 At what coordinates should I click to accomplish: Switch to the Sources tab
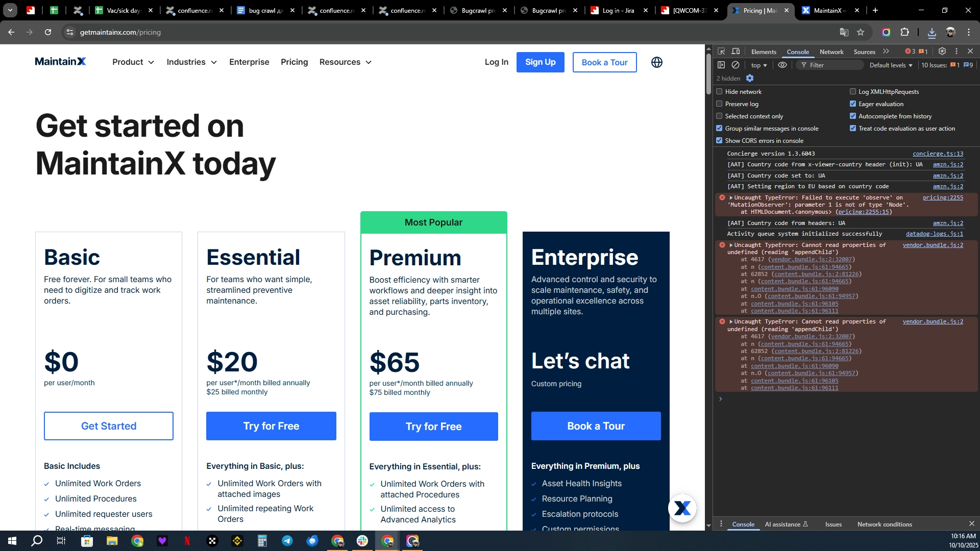(x=864, y=52)
